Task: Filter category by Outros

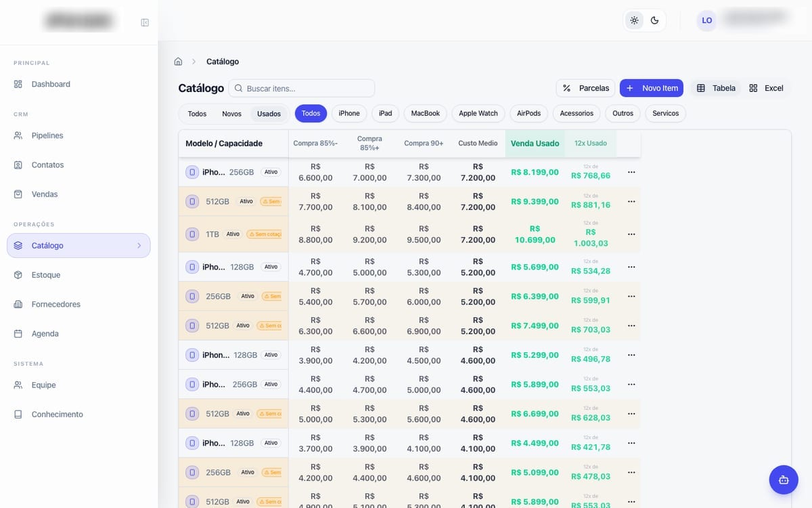Action: (623, 113)
